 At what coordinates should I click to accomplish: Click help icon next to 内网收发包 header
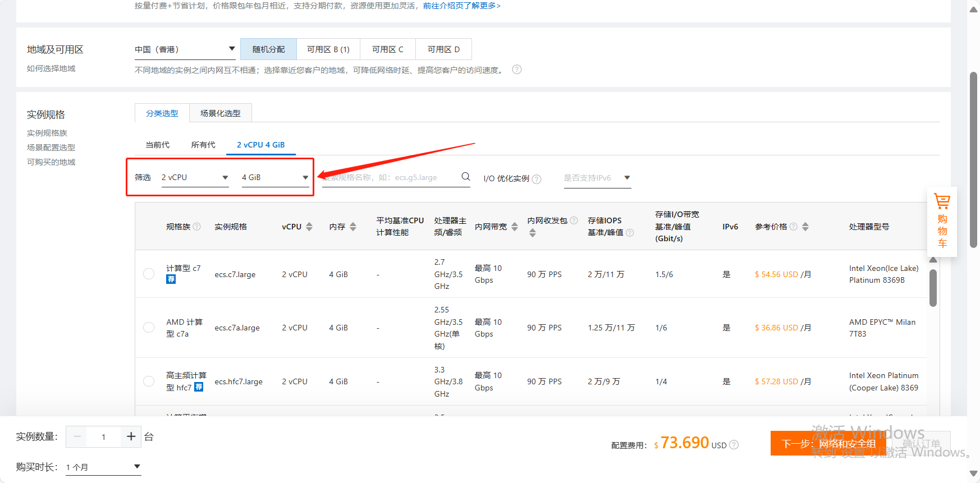[574, 220]
